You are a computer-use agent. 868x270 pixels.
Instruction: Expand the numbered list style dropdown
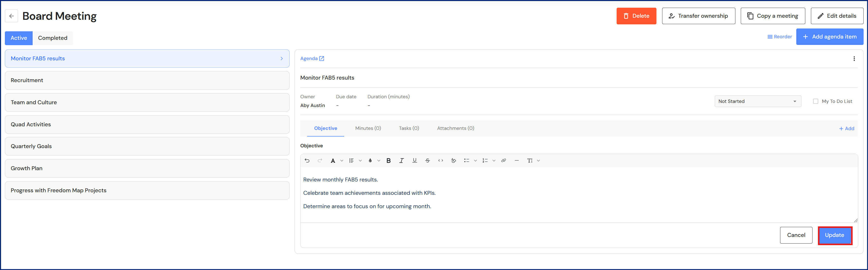pyautogui.click(x=494, y=161)
